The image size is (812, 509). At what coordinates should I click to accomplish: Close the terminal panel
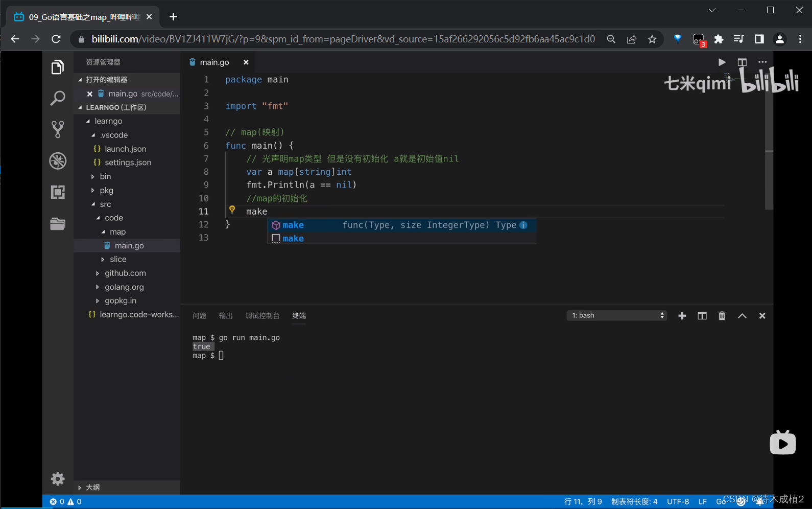pyautogui.click(x=762, y=316)
